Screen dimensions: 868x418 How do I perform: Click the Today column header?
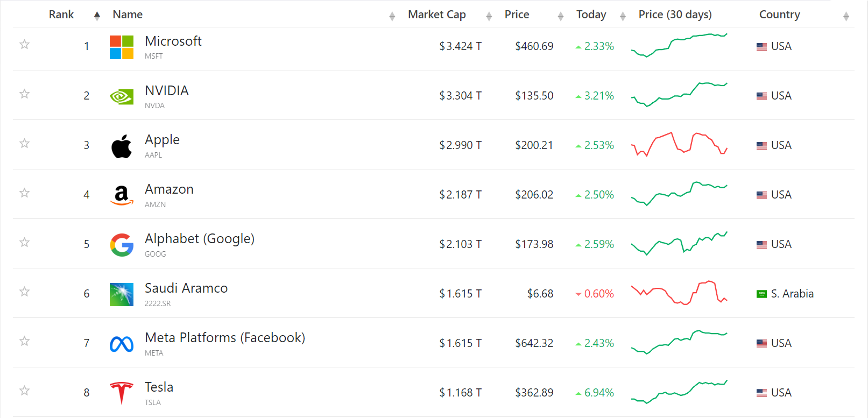click(591, 15)
